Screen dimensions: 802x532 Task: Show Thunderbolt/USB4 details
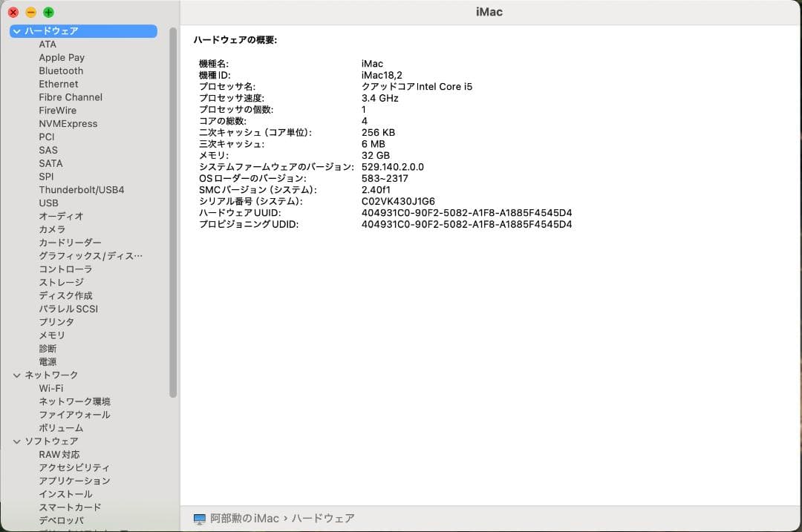83,189
